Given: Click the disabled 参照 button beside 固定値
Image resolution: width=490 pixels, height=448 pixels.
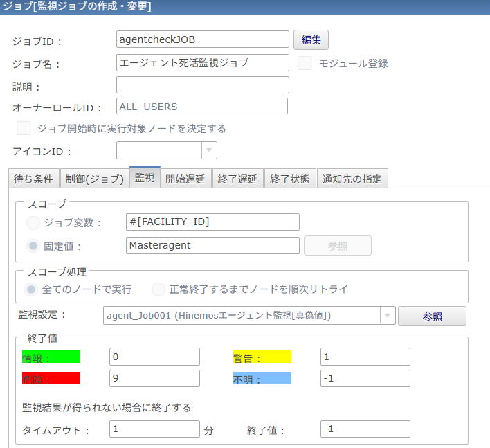Looking at the screenshot, I should tap(338, 246).
